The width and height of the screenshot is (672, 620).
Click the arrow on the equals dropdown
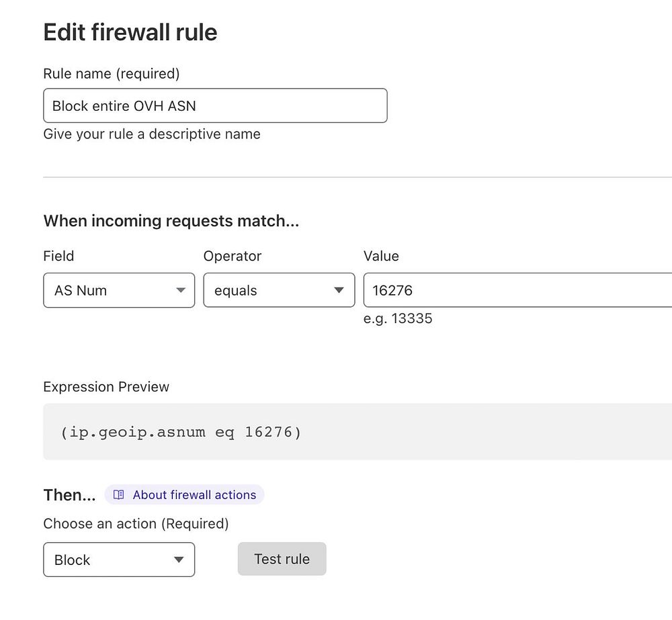click(339, 290)
